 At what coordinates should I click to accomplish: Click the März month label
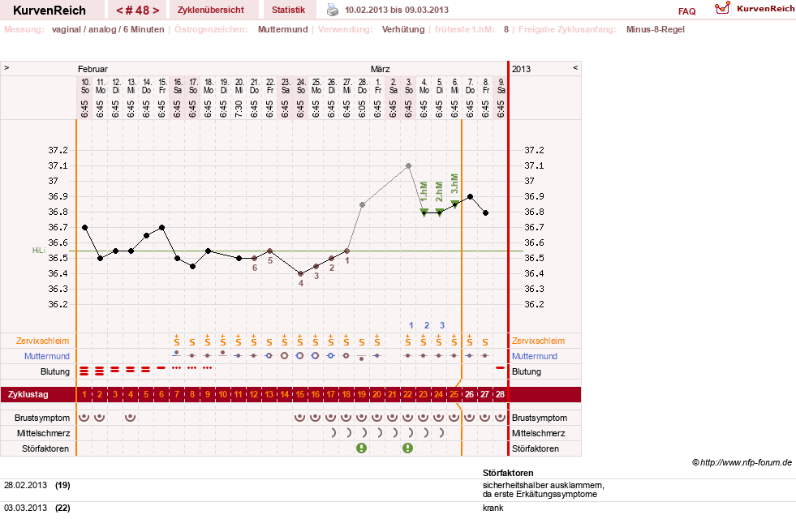coord(381,69)
